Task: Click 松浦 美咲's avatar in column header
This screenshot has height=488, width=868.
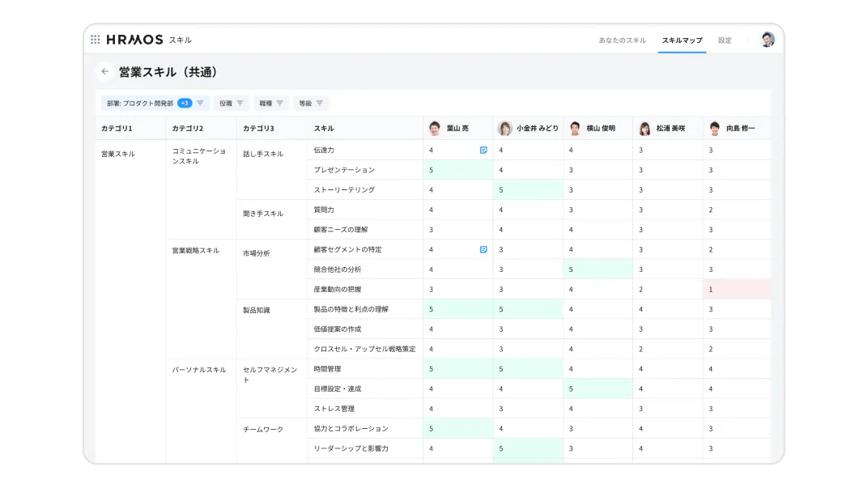Action: 645,128
